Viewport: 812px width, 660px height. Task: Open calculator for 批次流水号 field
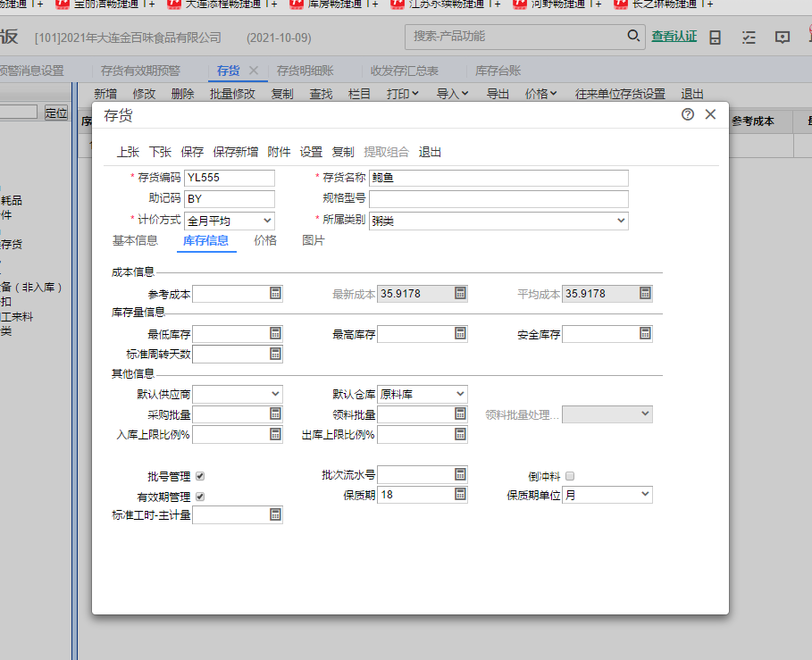pyautogui.click(x=460, y=474)
